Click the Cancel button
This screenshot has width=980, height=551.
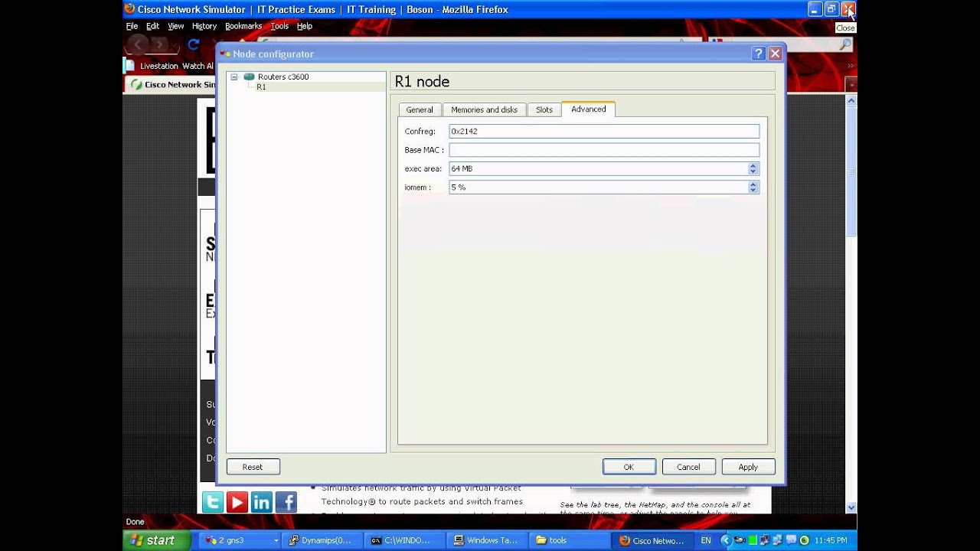click(x=688, y=467)
